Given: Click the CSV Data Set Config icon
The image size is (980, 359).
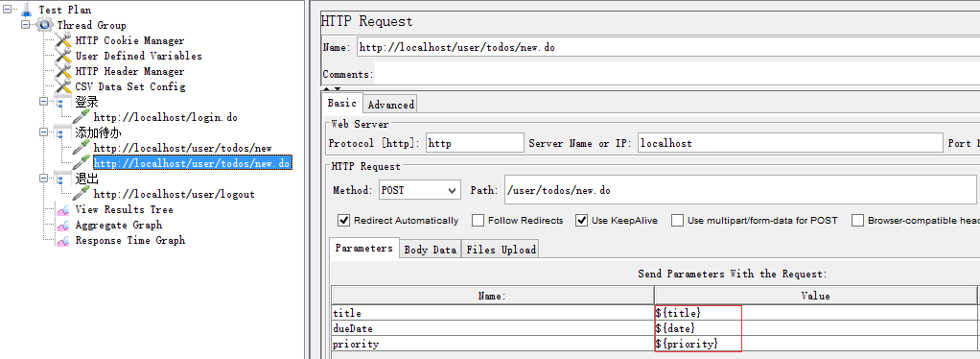Looking at the screenshot, I should (x=63, y=86).
